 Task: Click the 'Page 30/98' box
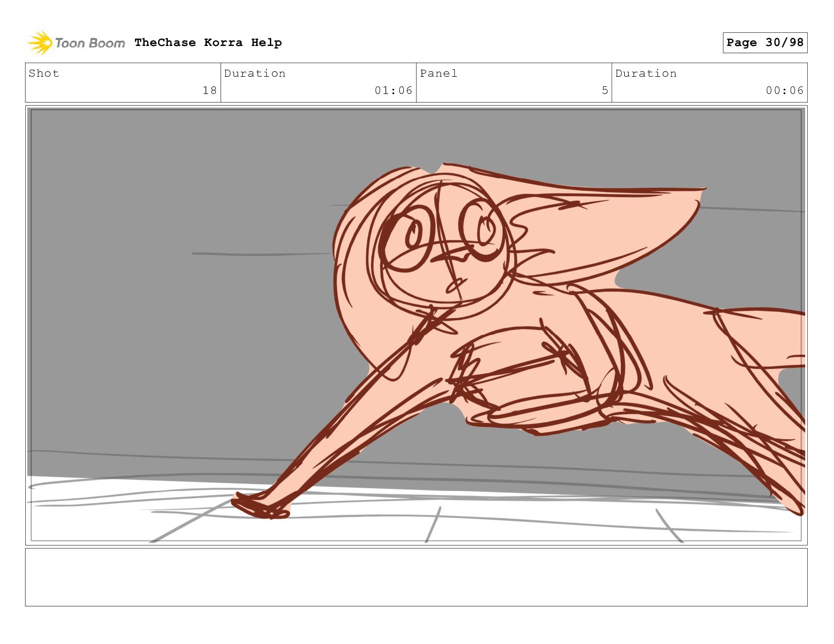pos(765,42)
